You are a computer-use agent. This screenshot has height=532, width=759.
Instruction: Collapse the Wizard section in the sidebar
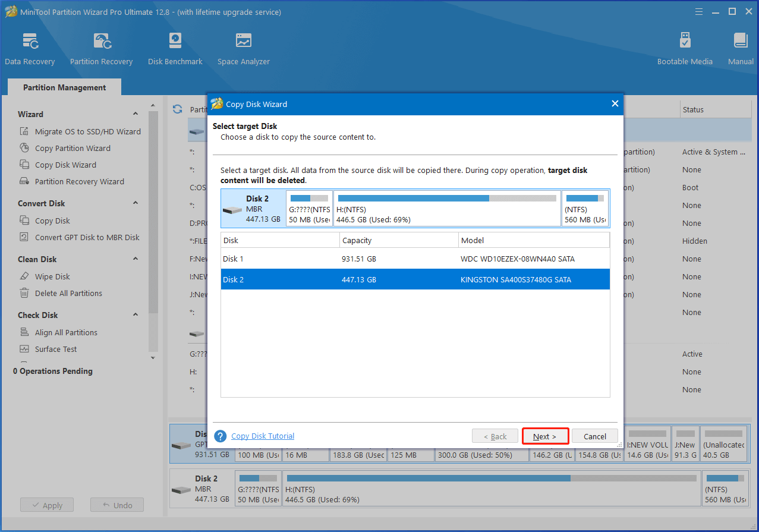click(x=136, y=114)
